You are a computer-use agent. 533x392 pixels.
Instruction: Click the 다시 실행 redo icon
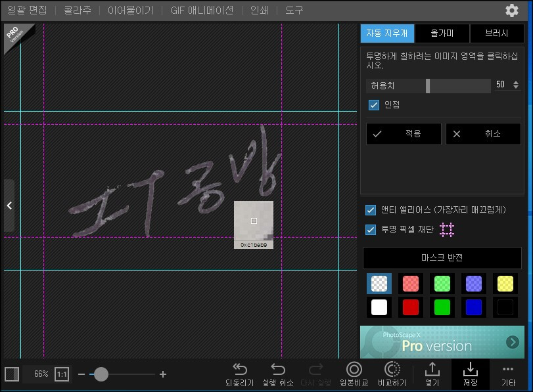[x=315, y=369]
